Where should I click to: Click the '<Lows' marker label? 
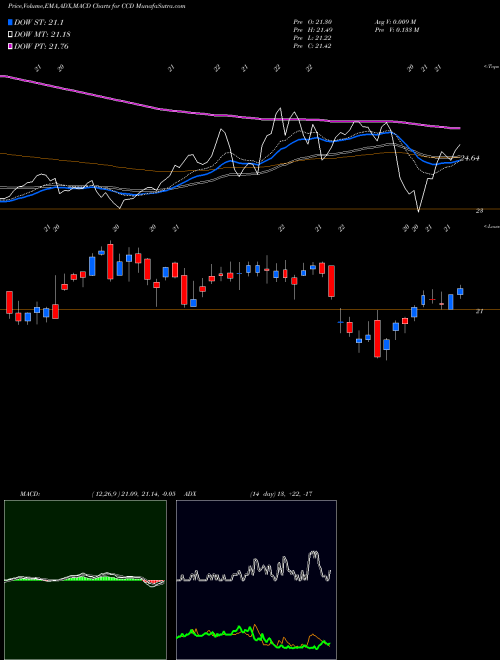(491, 226)
